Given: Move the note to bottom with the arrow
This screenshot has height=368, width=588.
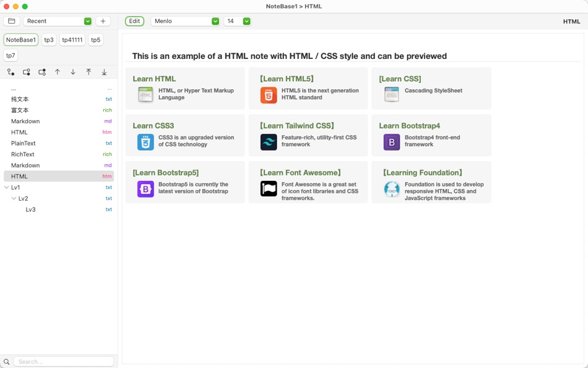Looking at the screenshot, I should (104, 72).
